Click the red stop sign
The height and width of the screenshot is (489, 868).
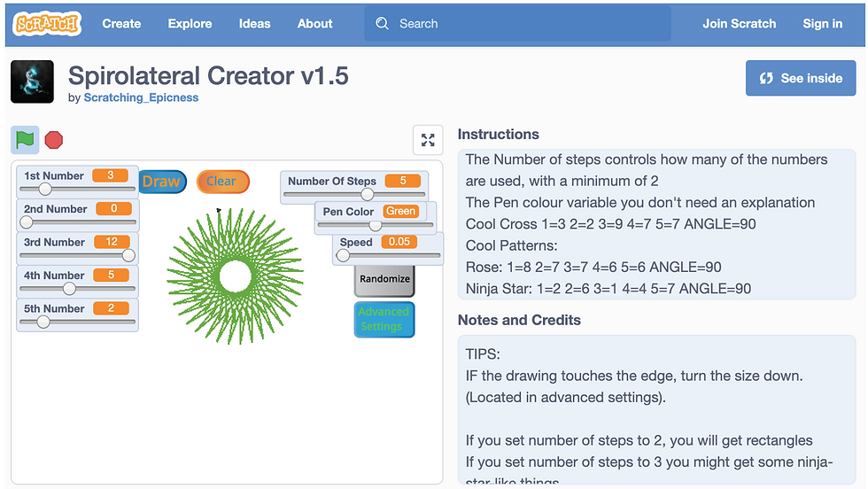(54, 140)
